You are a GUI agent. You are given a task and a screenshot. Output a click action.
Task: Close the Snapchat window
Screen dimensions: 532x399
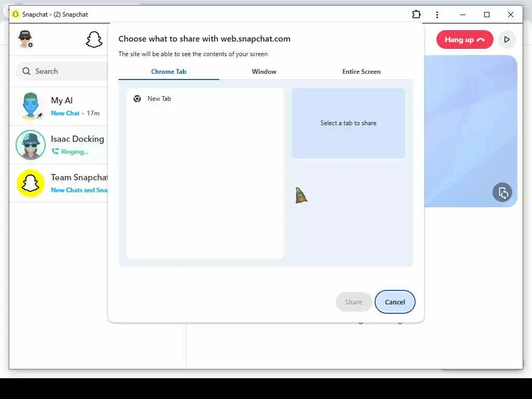511,15
